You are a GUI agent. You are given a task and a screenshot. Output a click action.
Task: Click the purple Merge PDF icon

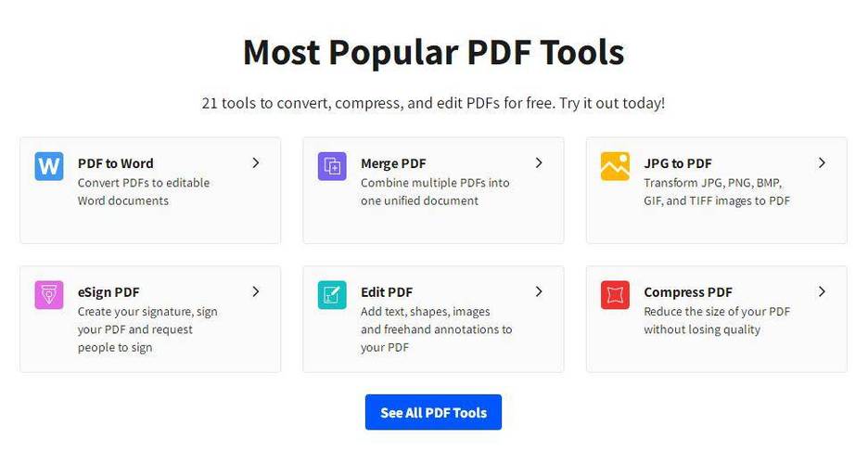[332, 166]
